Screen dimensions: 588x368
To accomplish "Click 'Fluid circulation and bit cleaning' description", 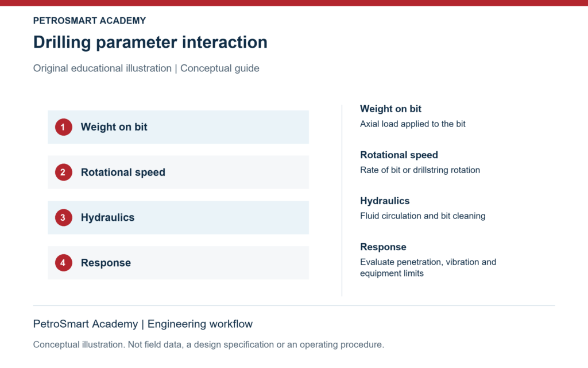I will 423,216.
